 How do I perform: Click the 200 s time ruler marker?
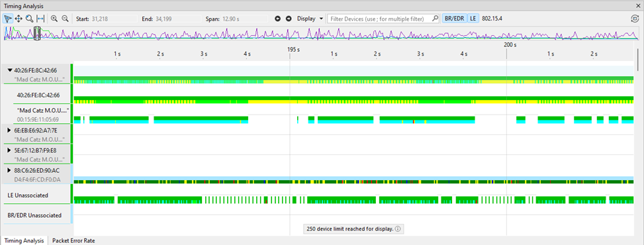(510, 44)
